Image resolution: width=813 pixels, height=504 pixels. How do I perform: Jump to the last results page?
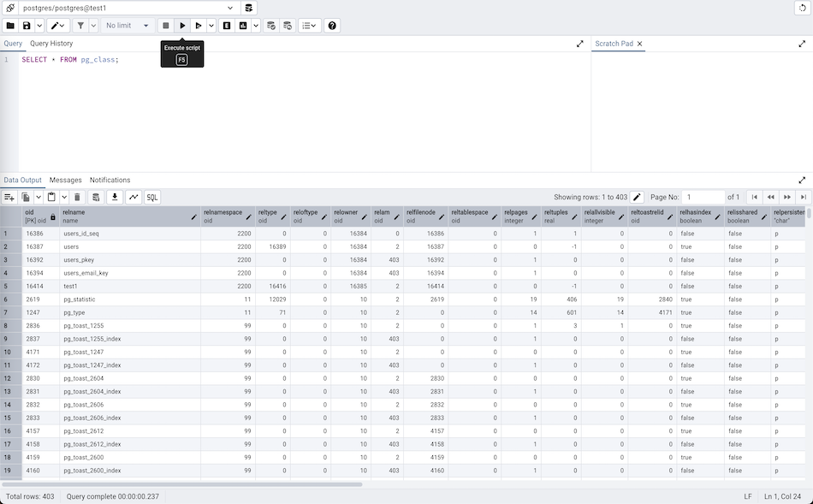tap(803, 197)
